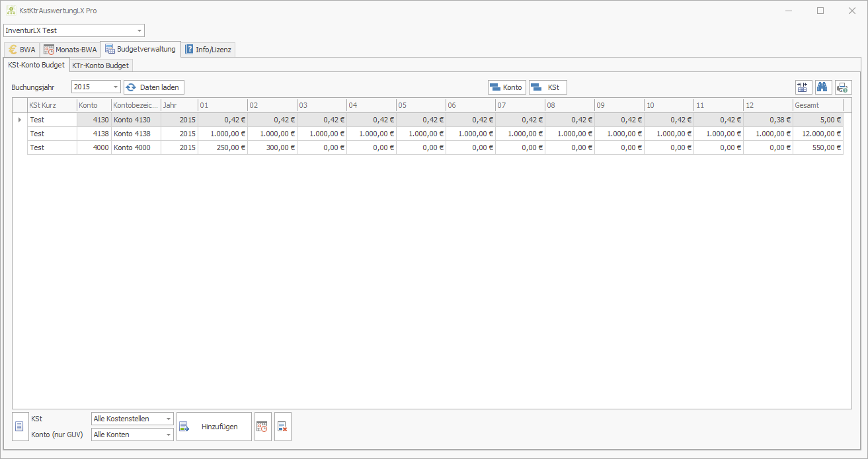868x459 pixels.
Task: Group by Konto button
Action: click(506, 87)
